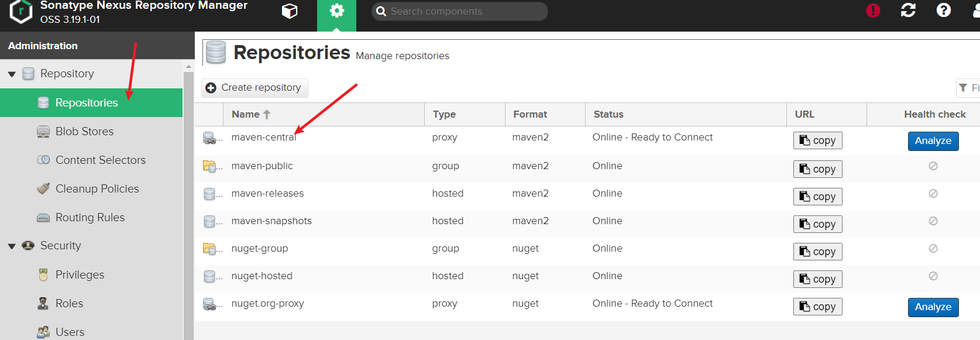Click the Privileges medal icon
Screen dimensions: 980x340
(43, 274)
